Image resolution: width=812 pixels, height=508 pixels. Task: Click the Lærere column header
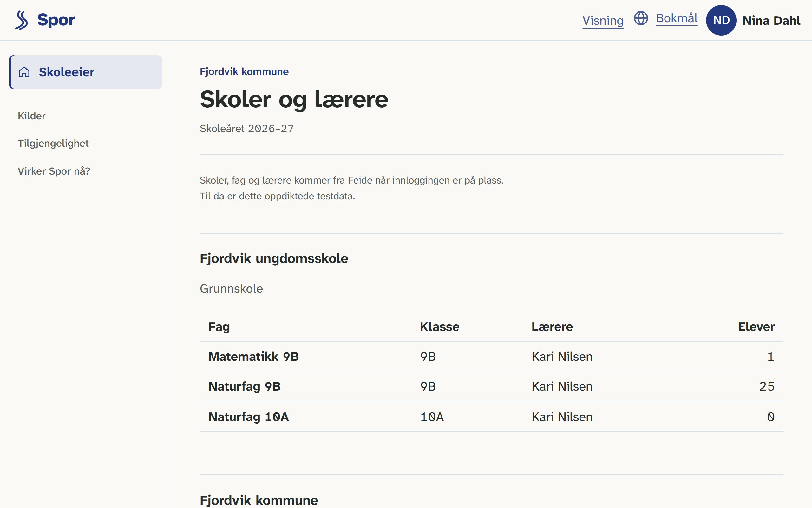[x=552, y=327]
